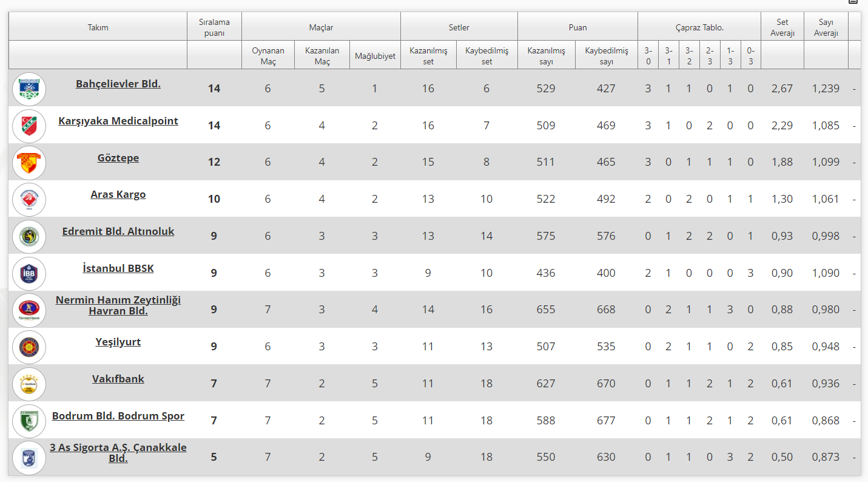Select the Sıralama puanı column header
This screenshot has height=482, width=868.
tap(214, 27)
